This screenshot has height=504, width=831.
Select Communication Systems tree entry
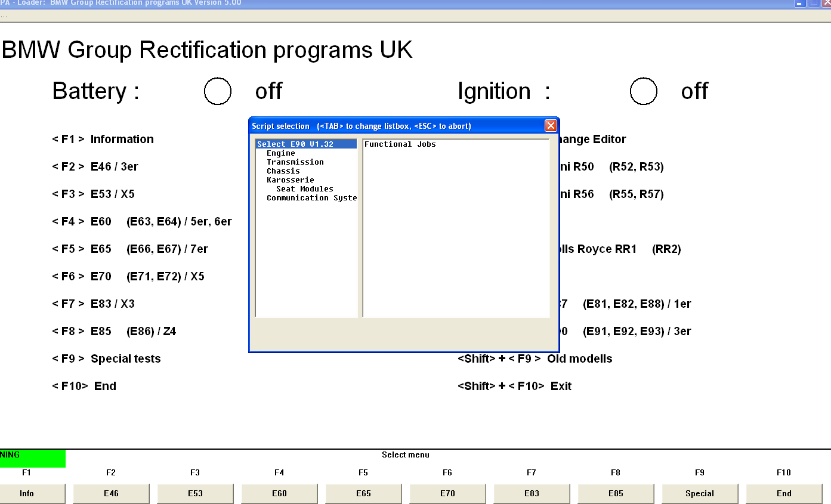[x=311, y=198]
